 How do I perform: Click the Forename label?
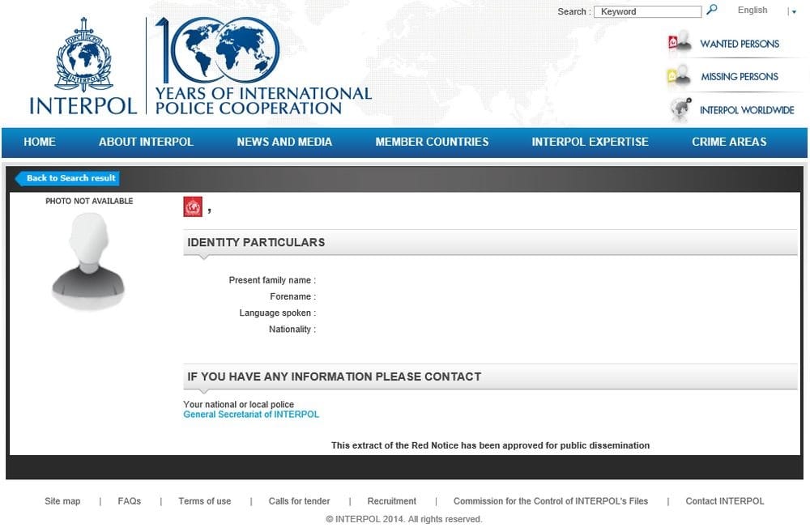293,296
